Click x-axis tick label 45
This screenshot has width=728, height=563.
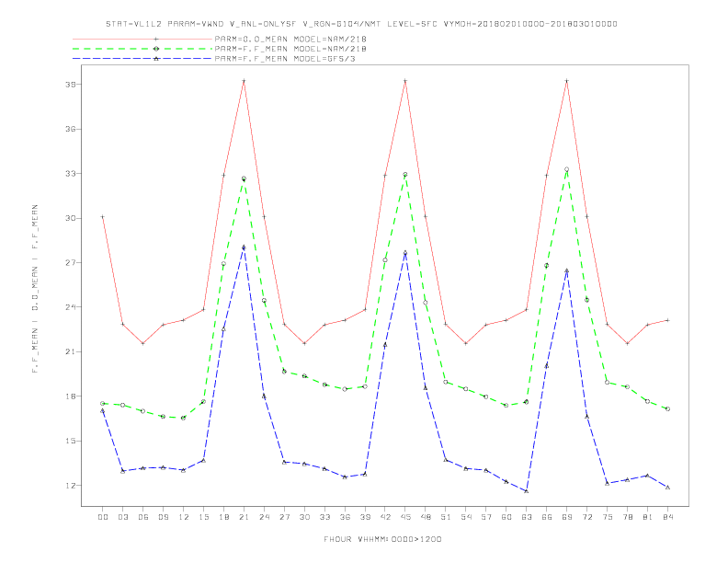[405, 517]
